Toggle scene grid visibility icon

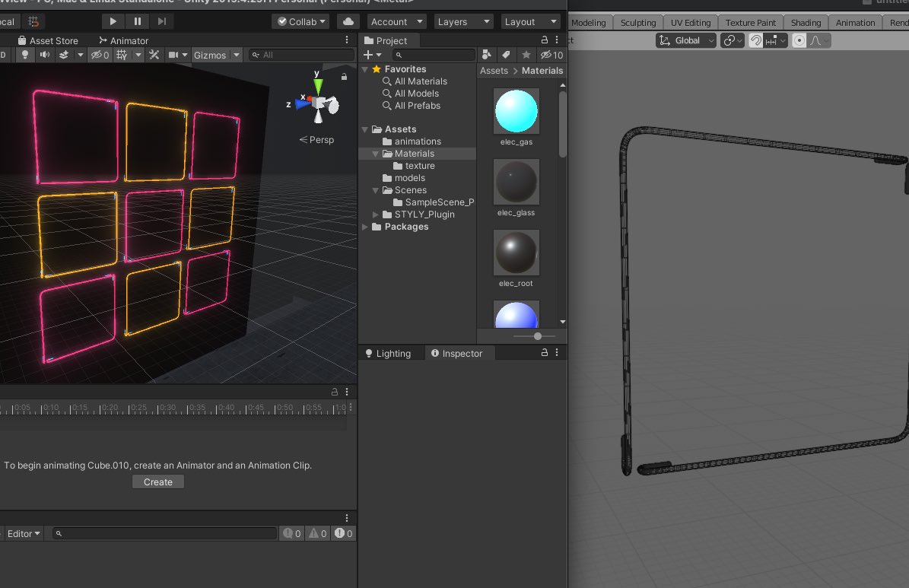[x=122, y=55]
